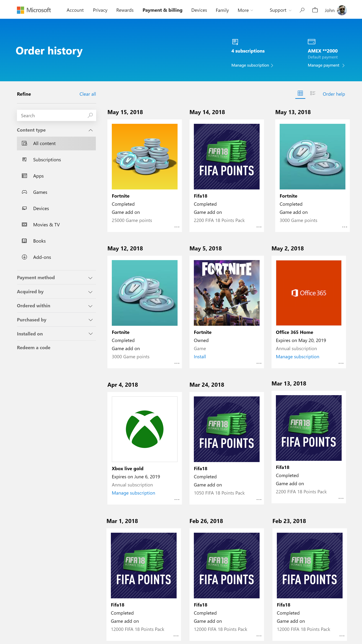Open more options for Office 365 Home
The height and width of the screenshot is (644, 362).
pos(341,363)
